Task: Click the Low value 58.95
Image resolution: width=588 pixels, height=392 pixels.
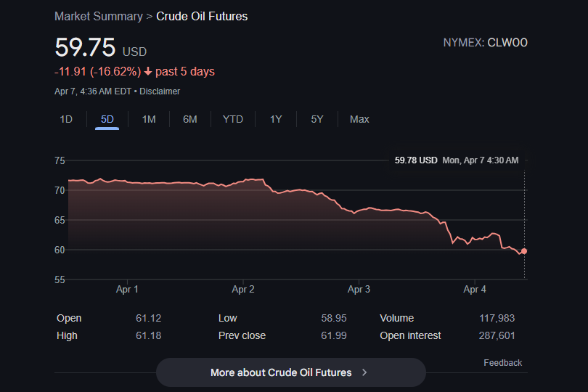Action: [334, 318]
